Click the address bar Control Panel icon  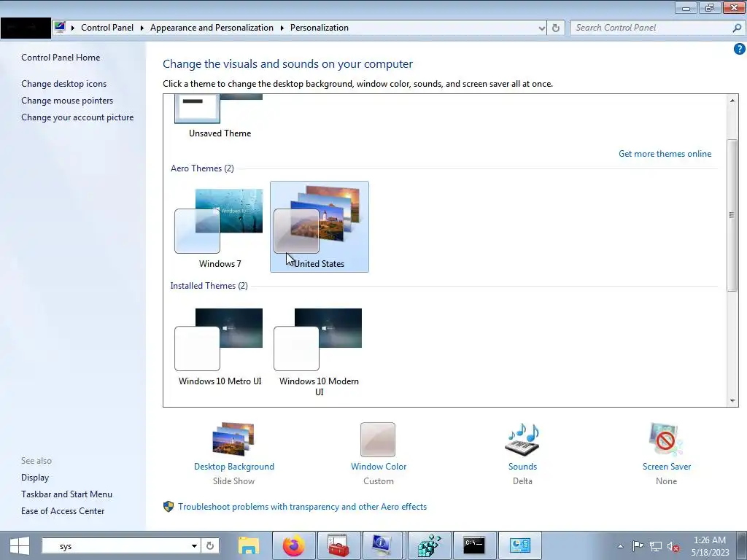[x=60, y=27]
